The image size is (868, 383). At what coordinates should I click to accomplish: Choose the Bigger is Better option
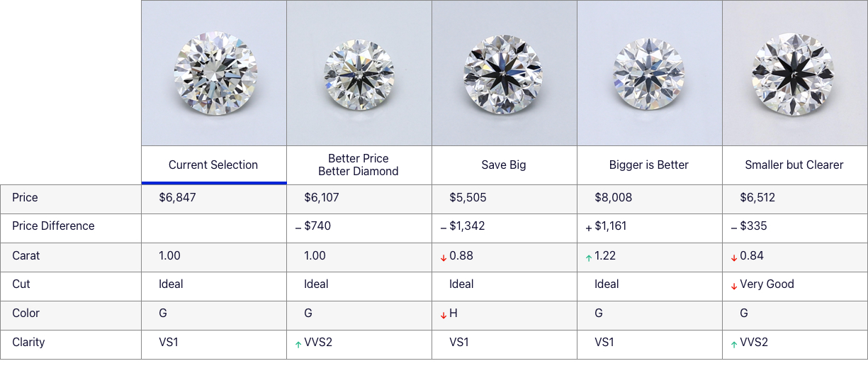[649, 165]
